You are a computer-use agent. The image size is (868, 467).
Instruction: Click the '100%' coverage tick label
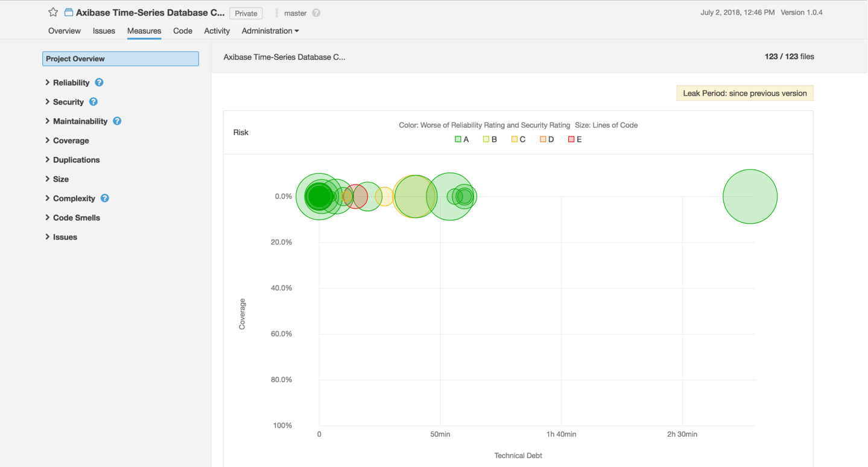pyautogui.click(x=283, y=425)
